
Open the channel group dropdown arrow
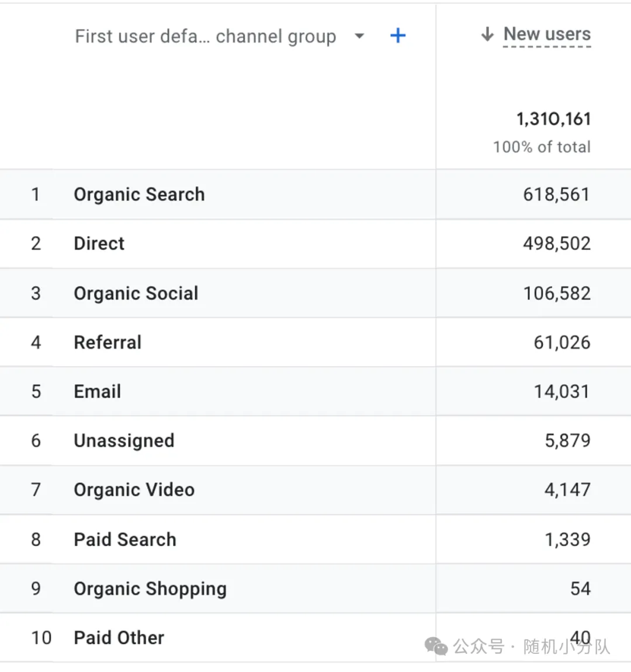pyautogui.click(x=359, y=36)
